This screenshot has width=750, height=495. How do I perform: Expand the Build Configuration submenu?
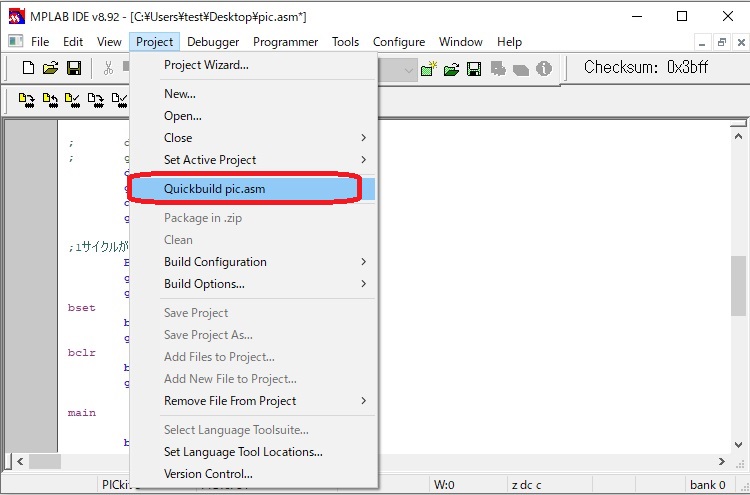(x=364, y=262)
